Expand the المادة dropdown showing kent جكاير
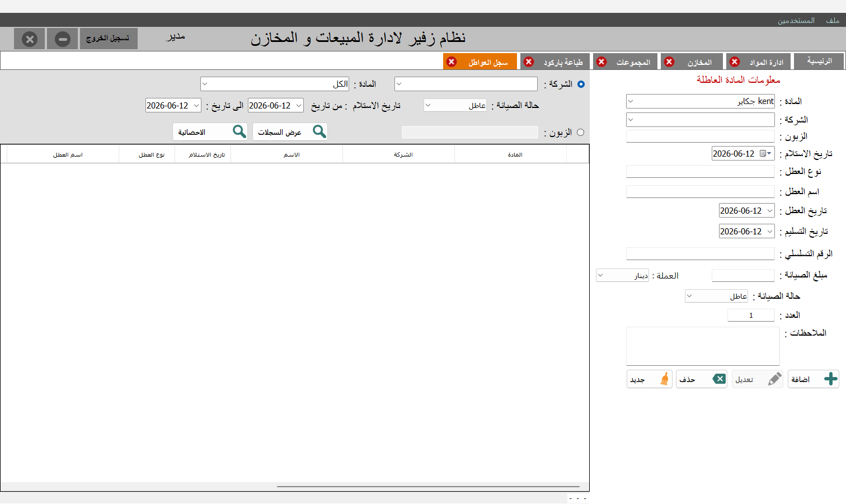This screenshot has height=504, width=846. 631,101
